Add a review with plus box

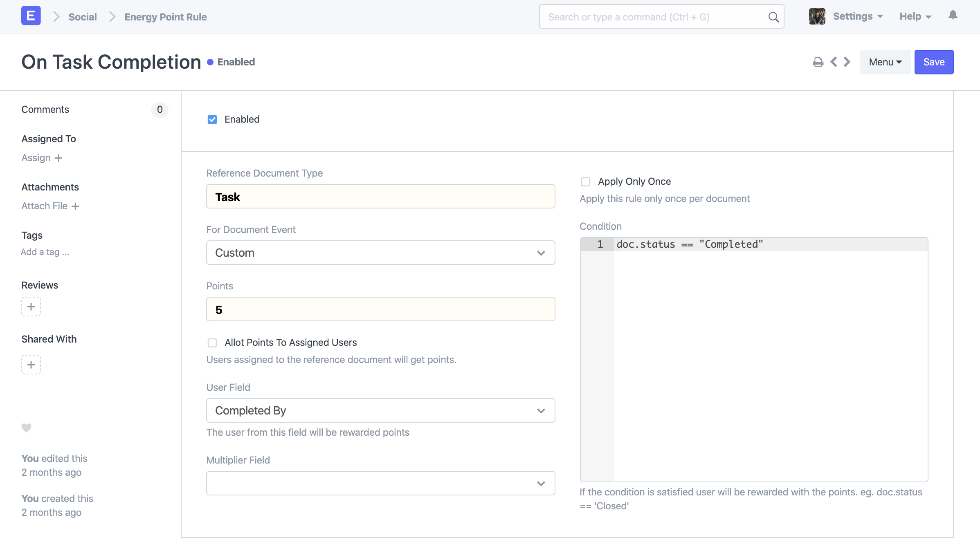31,307
